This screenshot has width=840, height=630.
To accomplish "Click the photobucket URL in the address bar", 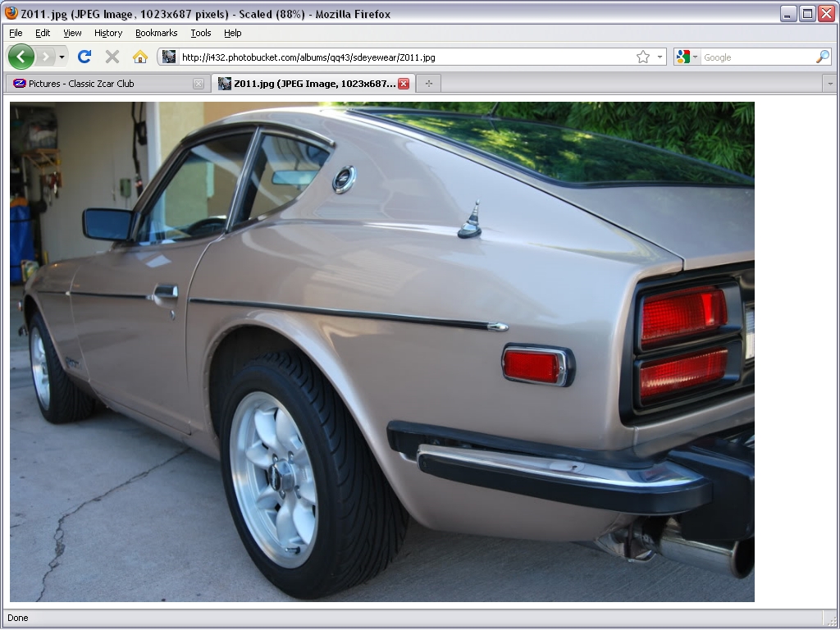I will (308, 57).
